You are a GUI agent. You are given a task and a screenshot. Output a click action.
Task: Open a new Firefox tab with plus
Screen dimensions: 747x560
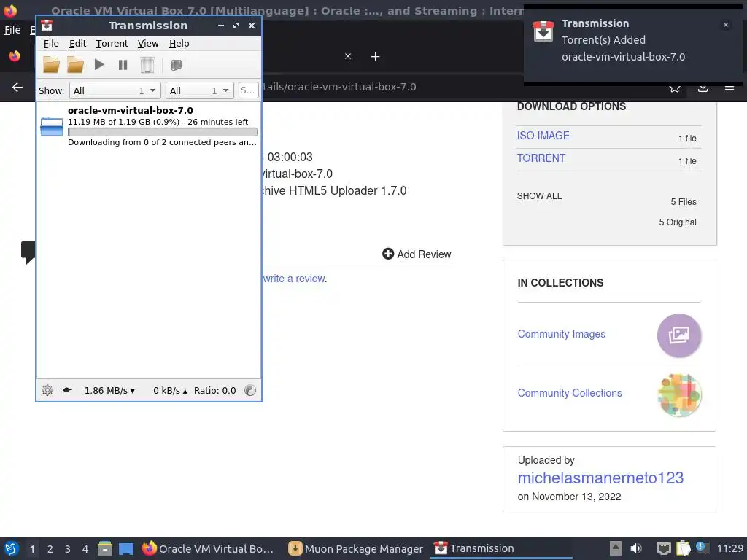tap(376, 57)
